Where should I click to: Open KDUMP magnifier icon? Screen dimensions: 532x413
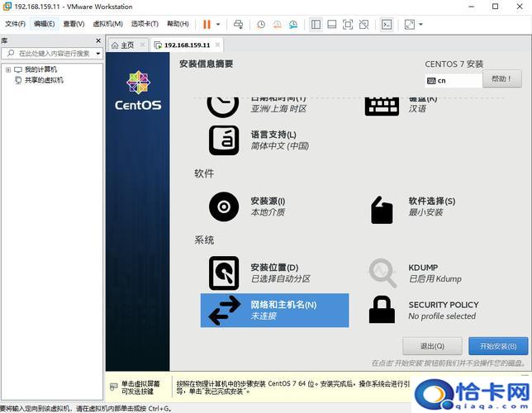pyautogui.click(x=382, y=273)
